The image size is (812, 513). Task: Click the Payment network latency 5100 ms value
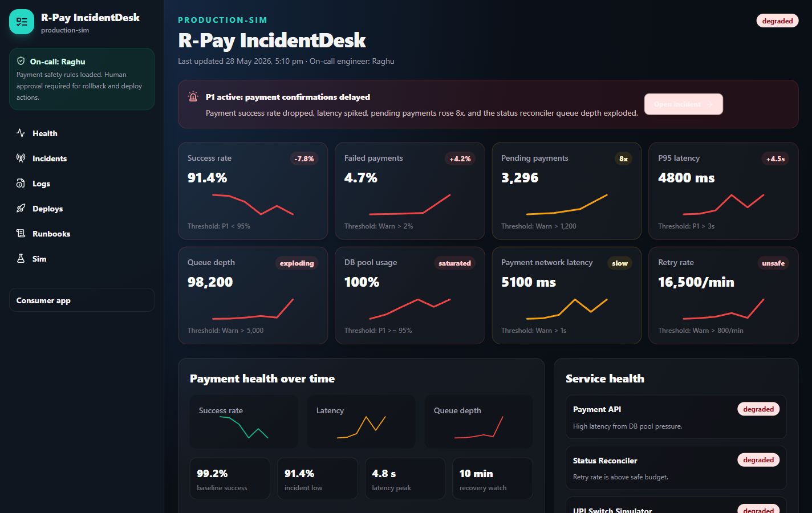[528, 282]
